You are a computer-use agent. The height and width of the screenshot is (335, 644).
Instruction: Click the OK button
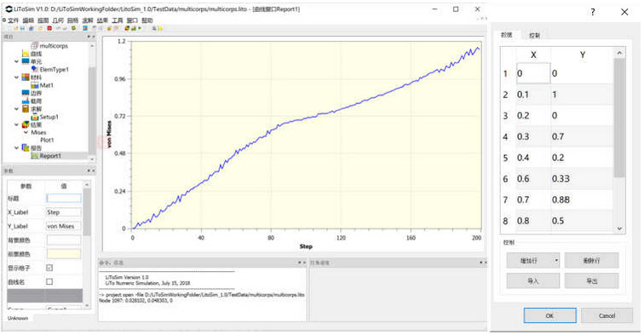(x=549, y=315)
